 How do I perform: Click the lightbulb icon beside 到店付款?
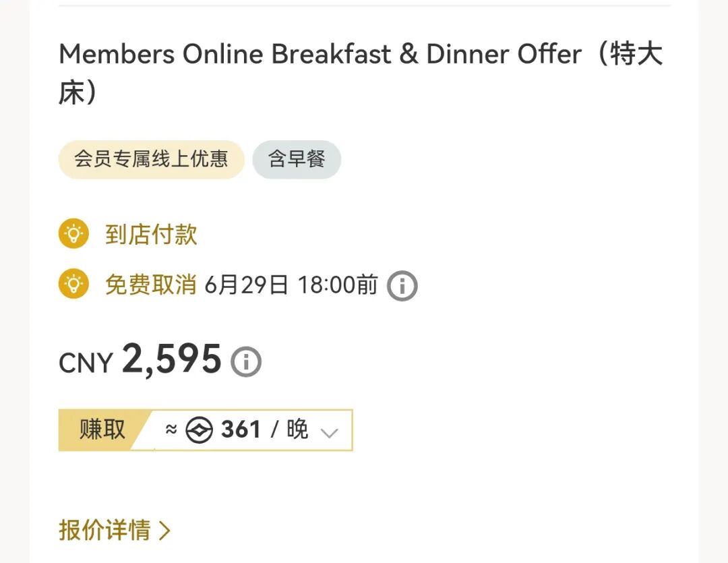coord(73,235)
